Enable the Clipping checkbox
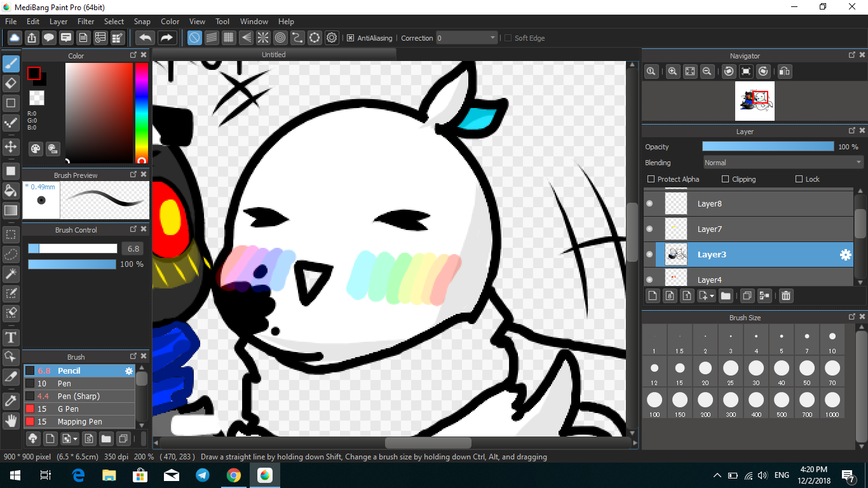 pos(725,179)
